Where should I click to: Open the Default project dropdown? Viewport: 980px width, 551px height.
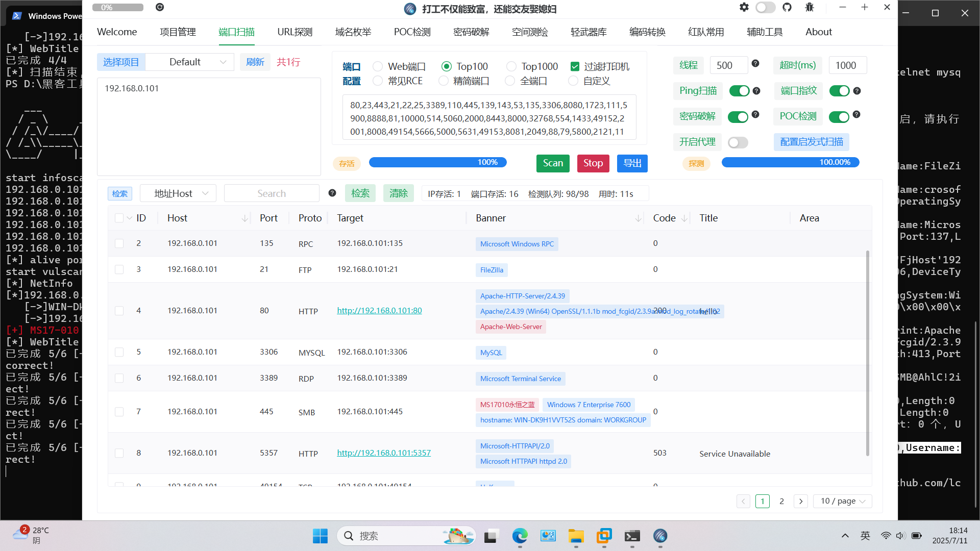tap(189, 62)
